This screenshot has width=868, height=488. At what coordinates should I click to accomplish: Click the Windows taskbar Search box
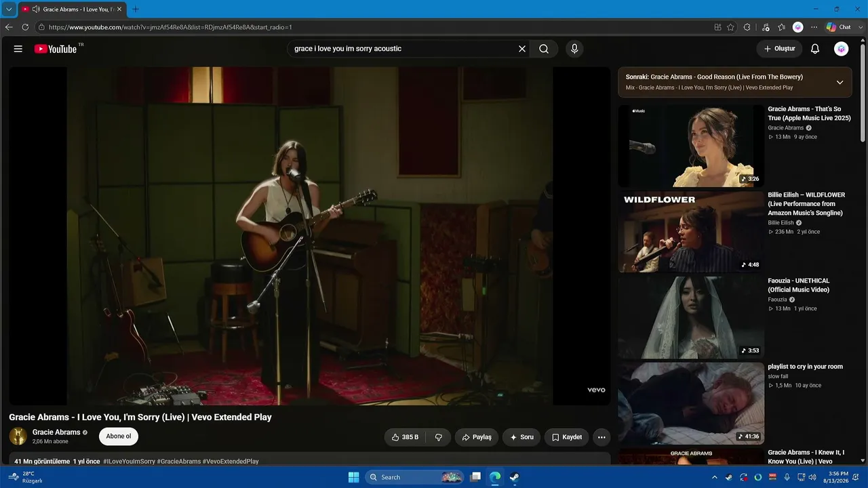[416, 477]
